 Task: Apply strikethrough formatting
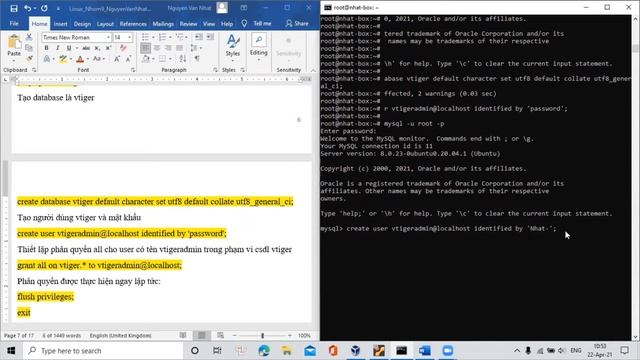click(x=86, y=48)
